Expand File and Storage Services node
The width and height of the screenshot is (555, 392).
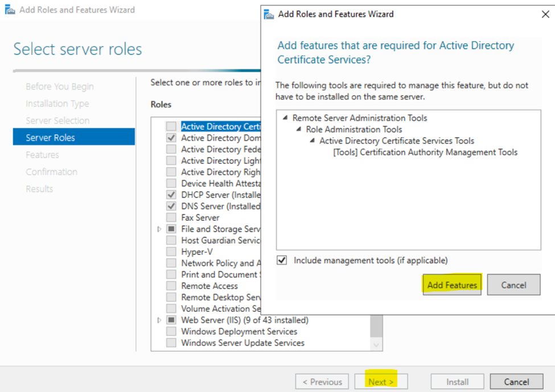pos(159,229)
